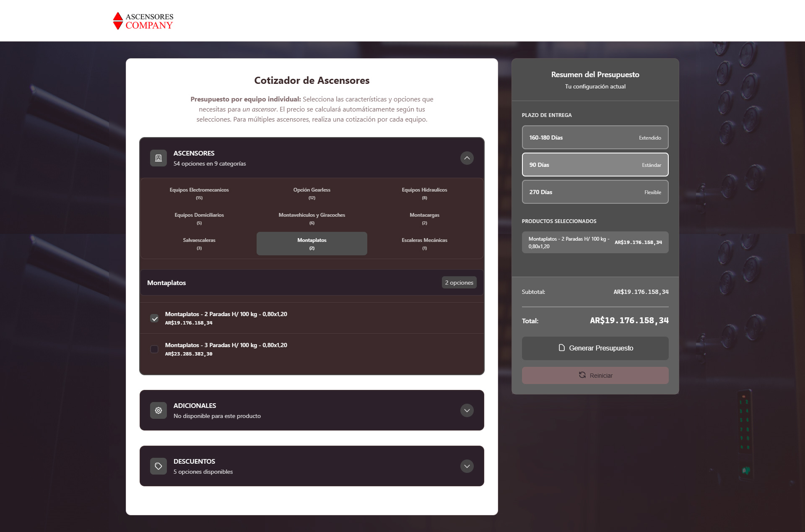Click the Ascensores Company logo
The height and width of the screenshot is (532, 805).
pos(143,21)
